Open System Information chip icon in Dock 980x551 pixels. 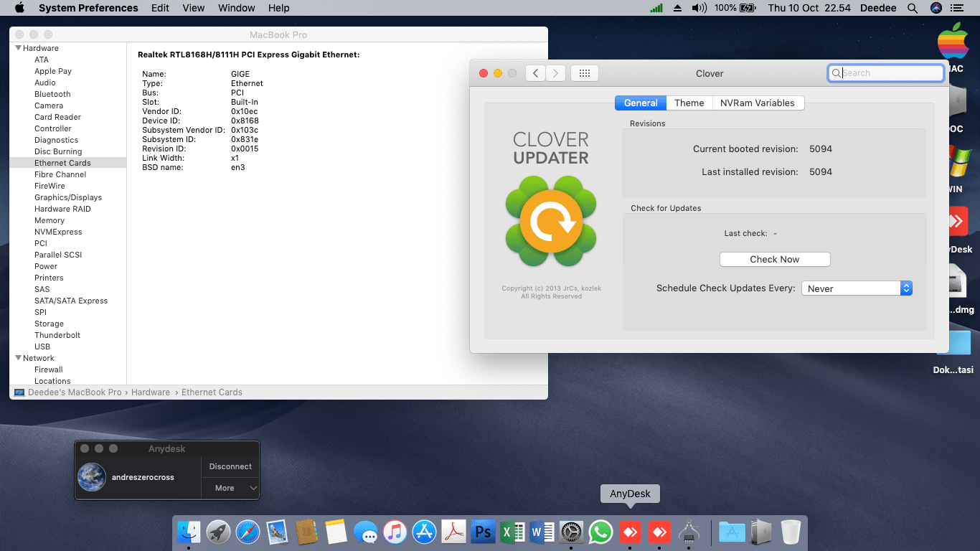click(689, 532)
